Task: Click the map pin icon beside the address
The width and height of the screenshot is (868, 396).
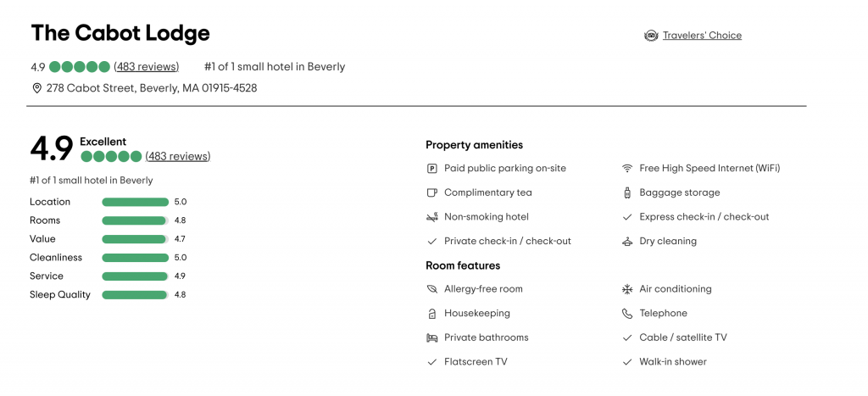Action: 36,88
